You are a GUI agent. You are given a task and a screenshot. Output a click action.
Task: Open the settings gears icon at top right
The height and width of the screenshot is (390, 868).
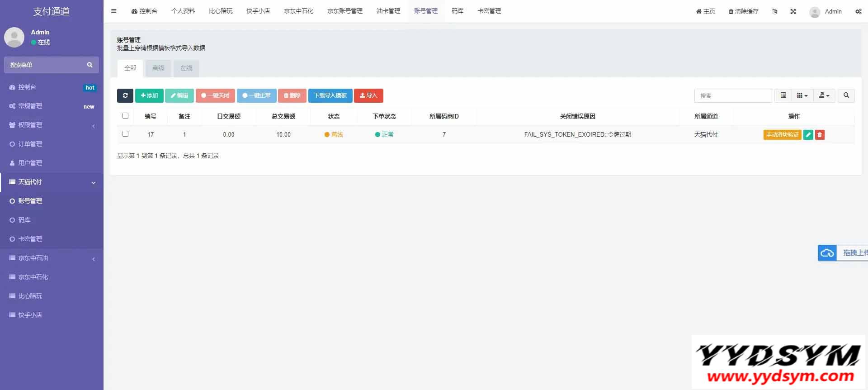click(858, 12)
